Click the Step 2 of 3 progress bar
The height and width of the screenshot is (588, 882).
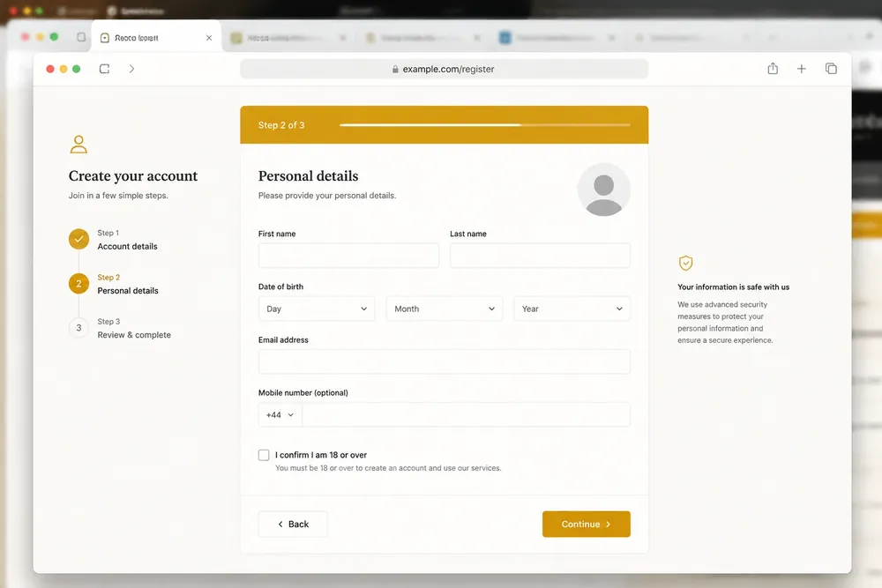click(x=485, y=125)
